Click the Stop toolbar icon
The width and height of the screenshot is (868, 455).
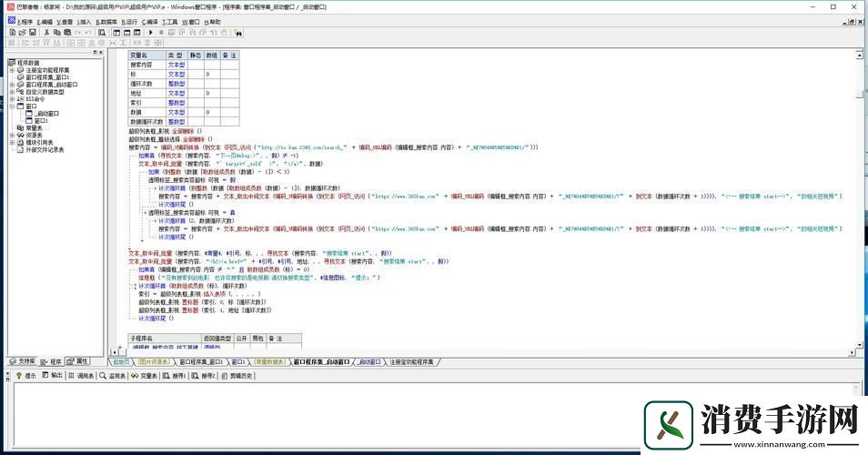(x=161, y=33)
